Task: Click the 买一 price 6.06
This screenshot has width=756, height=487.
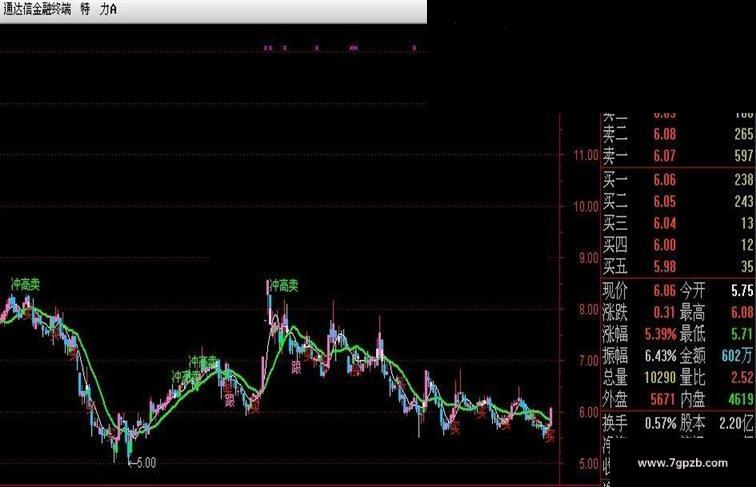Action: 664,180
